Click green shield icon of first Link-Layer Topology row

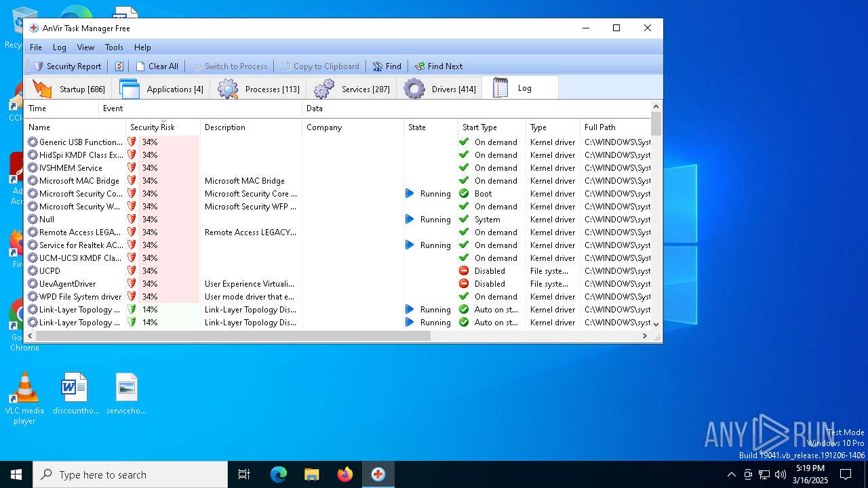132,310
